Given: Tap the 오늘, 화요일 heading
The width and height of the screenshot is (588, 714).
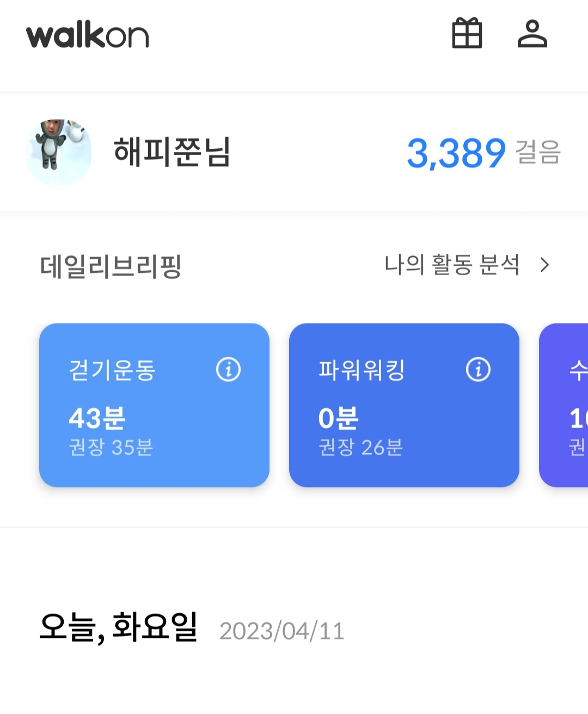Looking at the screenshot, I should [118, 627].
